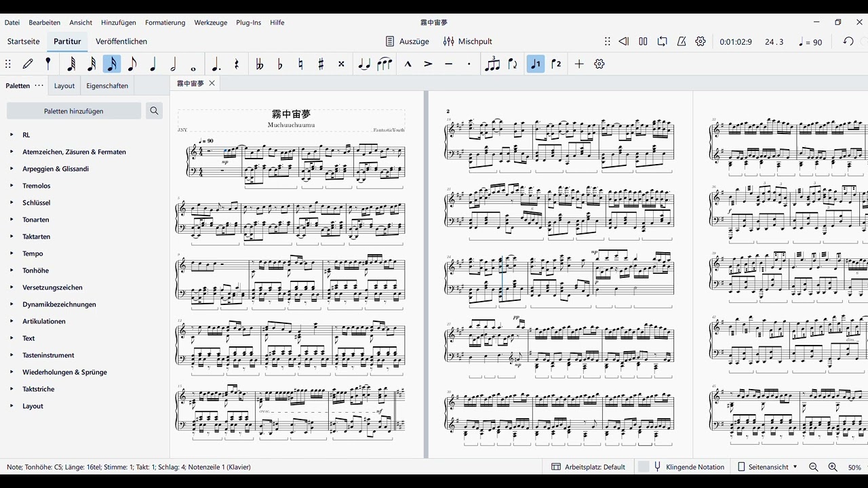This screenshot has height=488, width=868.
Task: Select the 32nd note duration
Action: click(x=92, y=64)
